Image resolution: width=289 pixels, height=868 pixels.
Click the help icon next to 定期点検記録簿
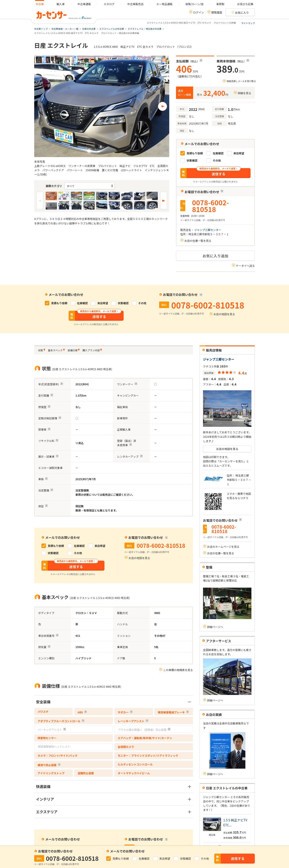click(60, 418)
